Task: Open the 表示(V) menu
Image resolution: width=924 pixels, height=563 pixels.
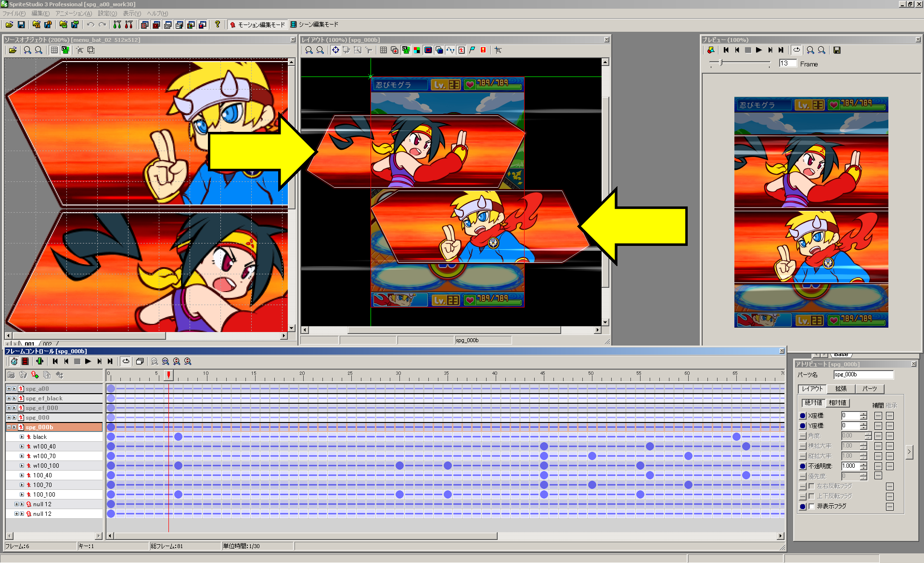Action: point(132,13)
